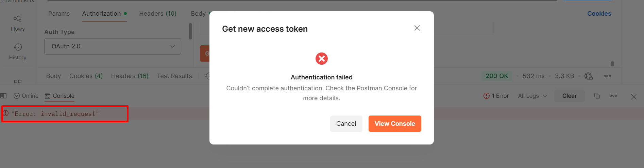Toggle the sidebar panel icon in status bar
Viewport: 644px width, 168px height.
click(x=4, y=96)
